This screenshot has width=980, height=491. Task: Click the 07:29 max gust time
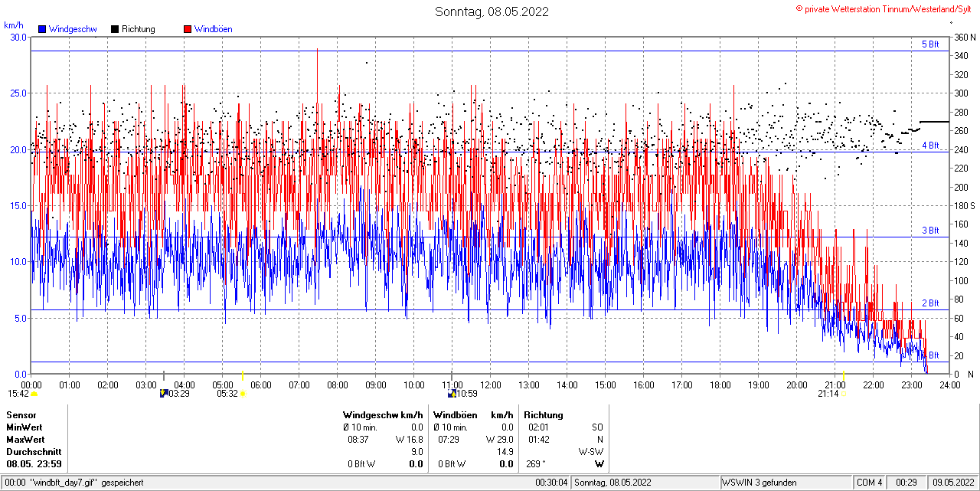click(449, 440)
